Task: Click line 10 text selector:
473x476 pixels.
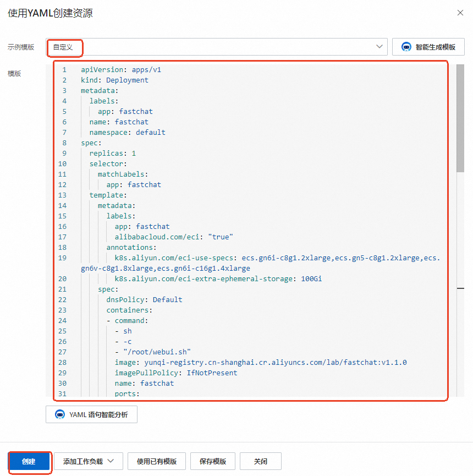Action: tap(108, 163)
